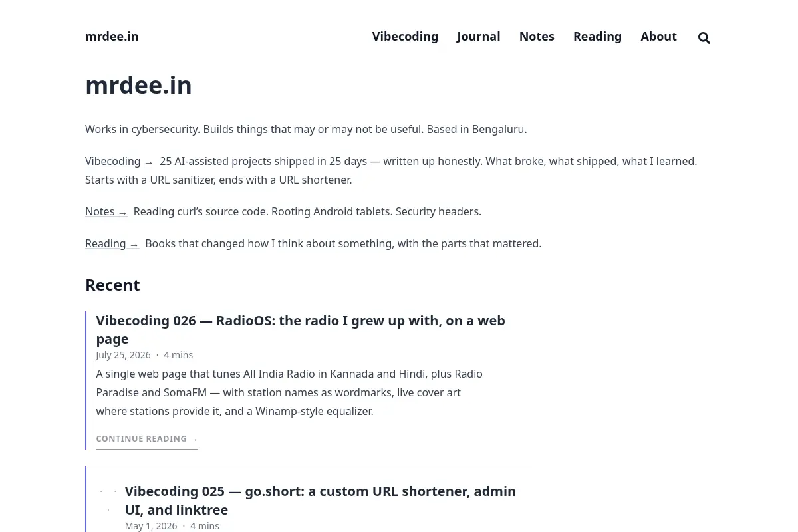
Task: Open Vibecoding 025 go.short post title
Action: [x=321, y=500]
